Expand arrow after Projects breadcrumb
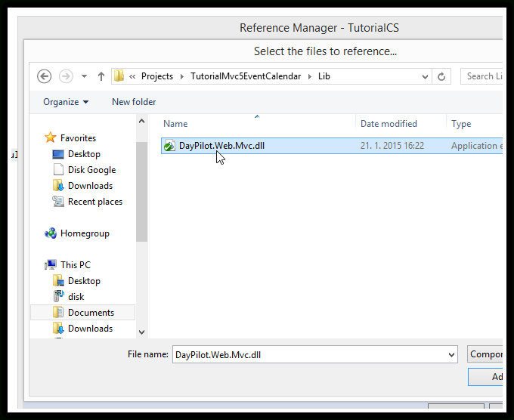The width and height of the screenshot is (514, 420). (x=182, y=76)
